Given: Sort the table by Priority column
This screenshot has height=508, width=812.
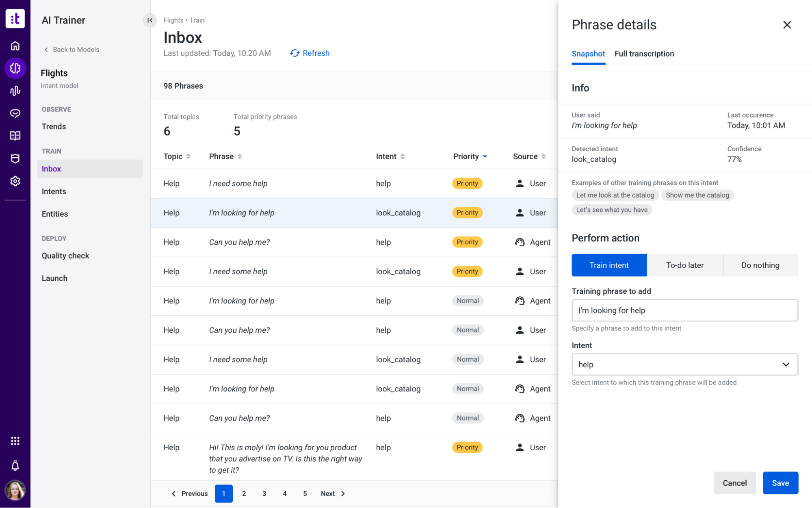Looking at the screenshot, I should 470,156.
